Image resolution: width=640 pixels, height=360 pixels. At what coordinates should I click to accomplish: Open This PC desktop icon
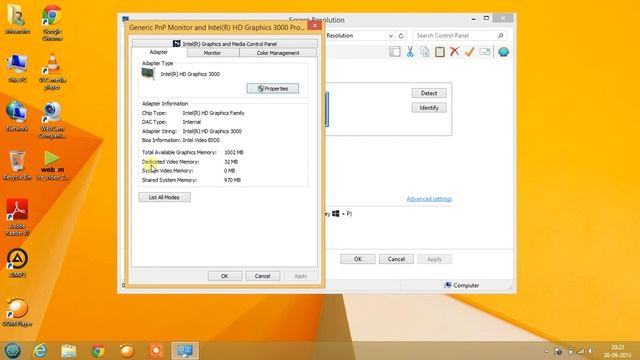point(17,69)
